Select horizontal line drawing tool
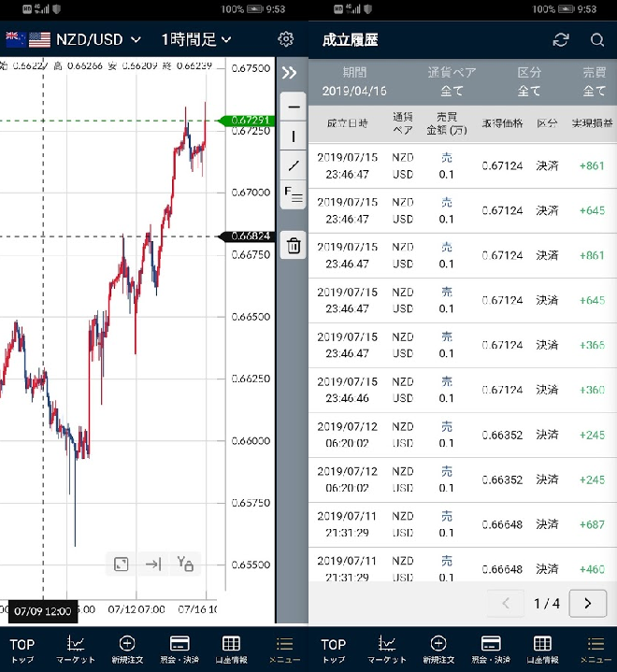The image size is (617, 672). click(294, 107)
